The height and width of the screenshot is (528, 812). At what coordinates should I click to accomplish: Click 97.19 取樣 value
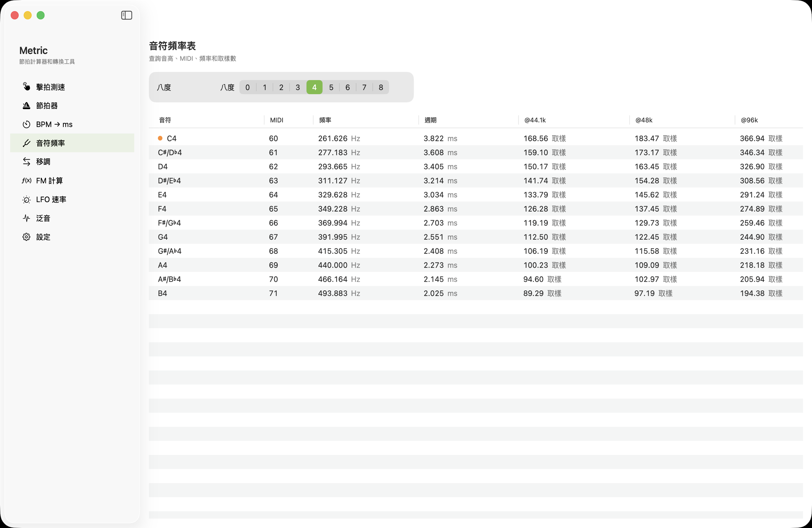[x=653, y=294]
